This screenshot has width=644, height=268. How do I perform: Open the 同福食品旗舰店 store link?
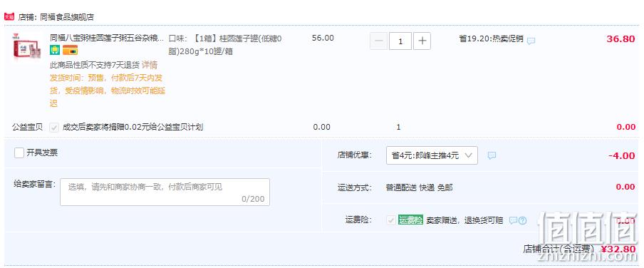[66, 17]
